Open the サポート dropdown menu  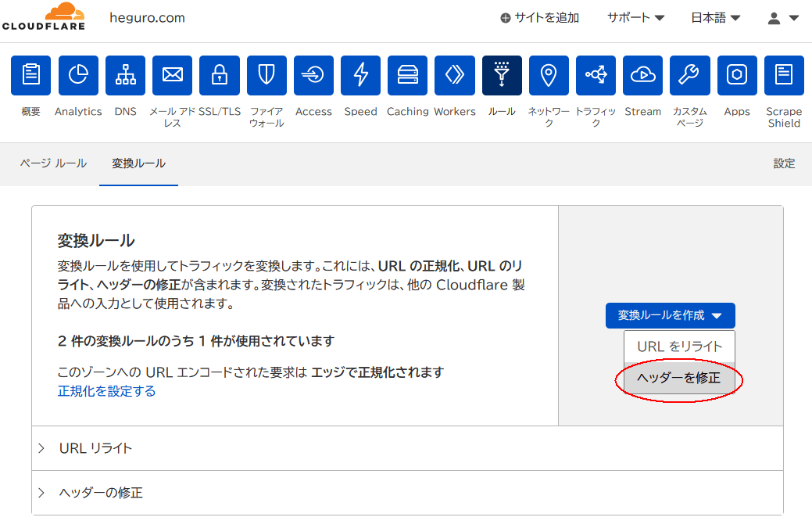click(x=635, y=18)
